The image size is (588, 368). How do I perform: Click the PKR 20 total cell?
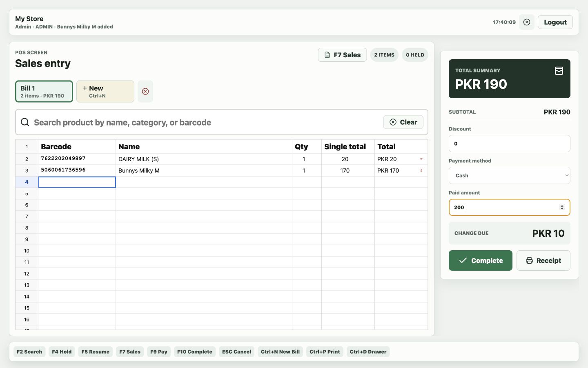coord(401,159)
